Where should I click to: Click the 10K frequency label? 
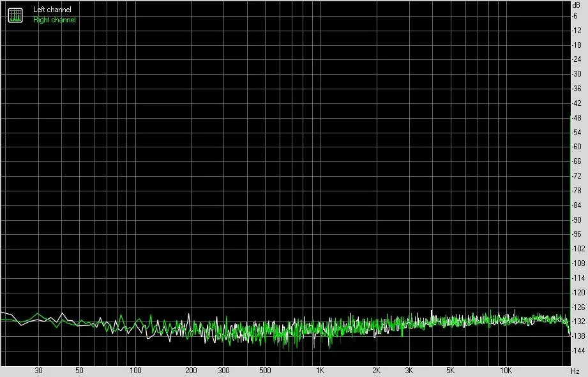click(x=506, y=370)
